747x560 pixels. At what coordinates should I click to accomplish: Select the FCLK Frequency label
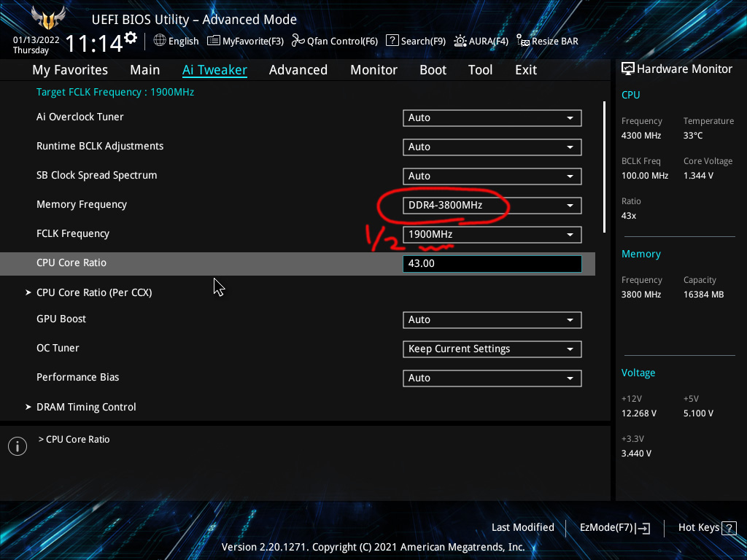(73, 233)
